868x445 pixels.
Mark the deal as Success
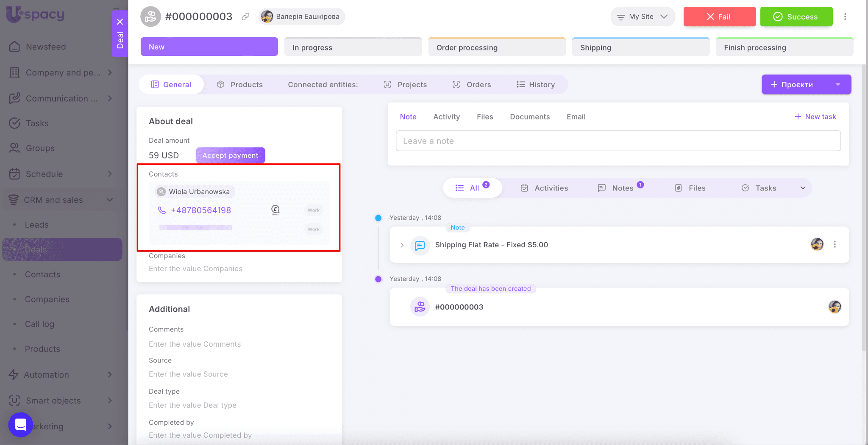coord(796,17)
